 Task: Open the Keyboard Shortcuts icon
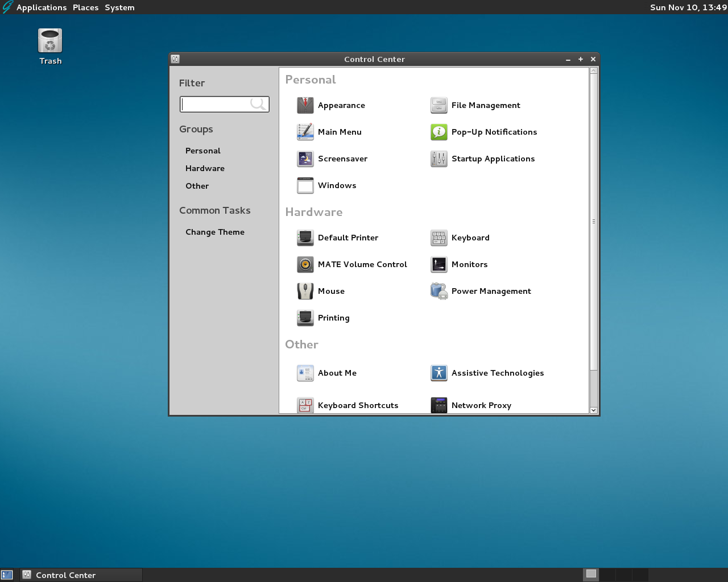(305, 405)
